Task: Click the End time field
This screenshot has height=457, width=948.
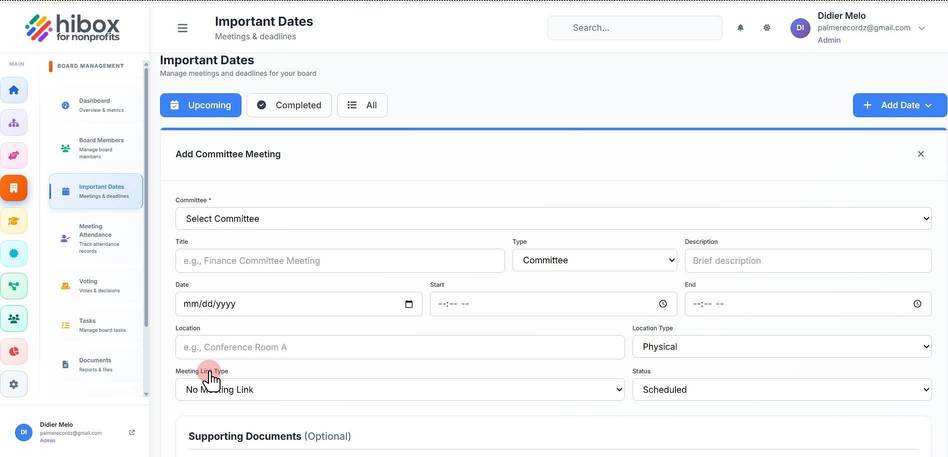Action: coord(808,304)
